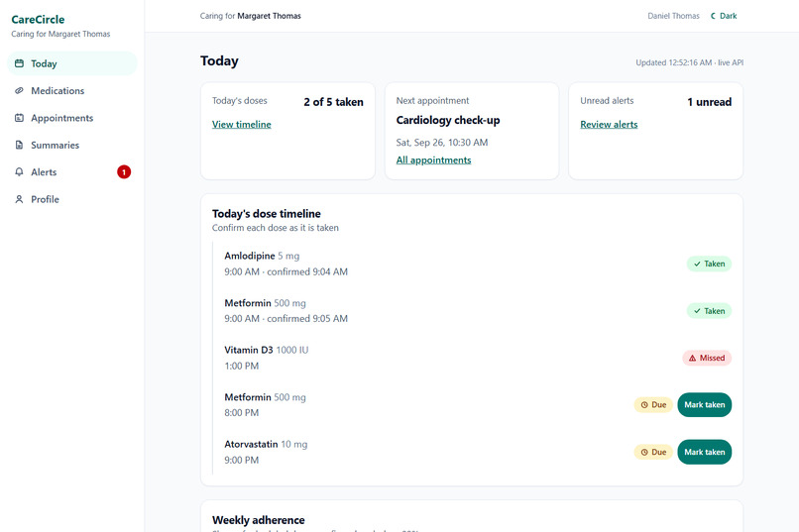Click the Daniel Thomas user name
The image size is (799, 532).
point(673,16)
